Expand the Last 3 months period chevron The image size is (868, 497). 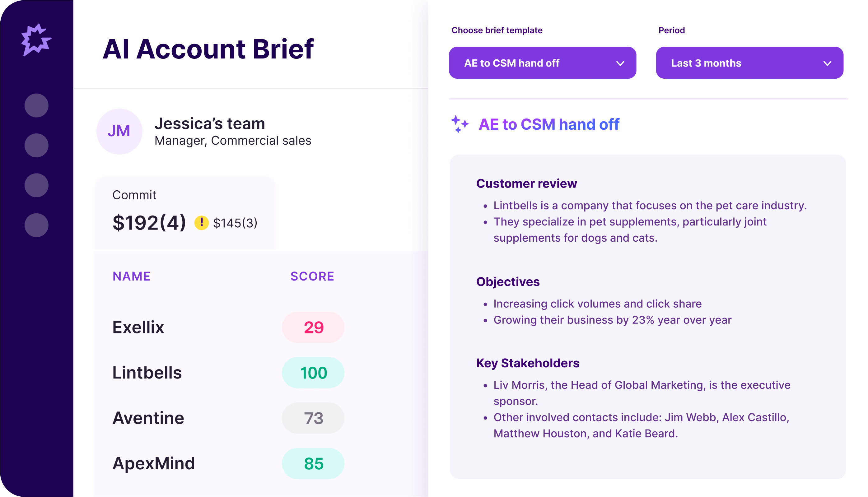(827, 63)
